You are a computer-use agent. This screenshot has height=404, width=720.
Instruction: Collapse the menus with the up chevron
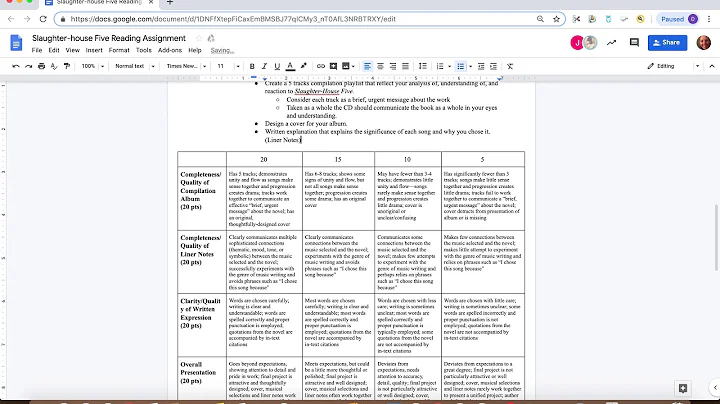tap(712, 66)
